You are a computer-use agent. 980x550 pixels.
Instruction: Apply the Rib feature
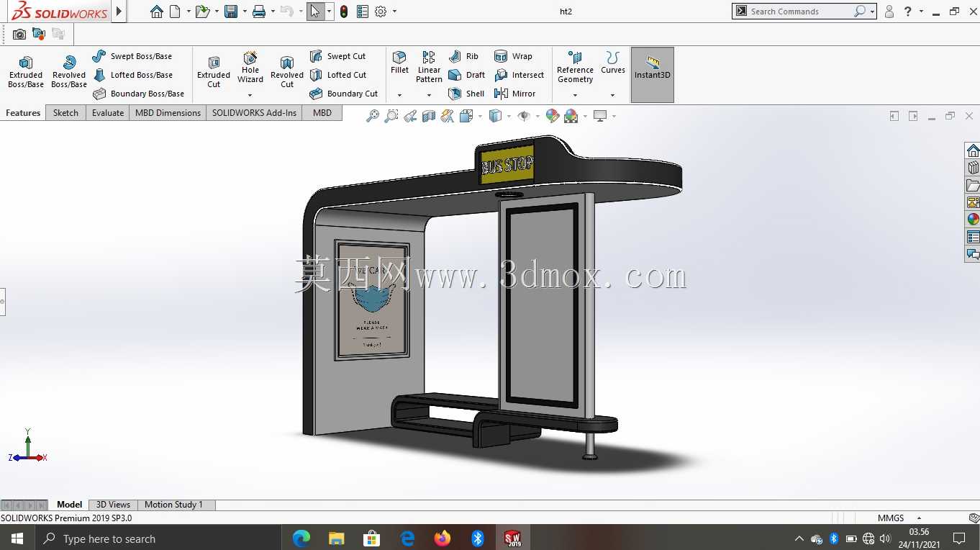[x=463, y=56]
